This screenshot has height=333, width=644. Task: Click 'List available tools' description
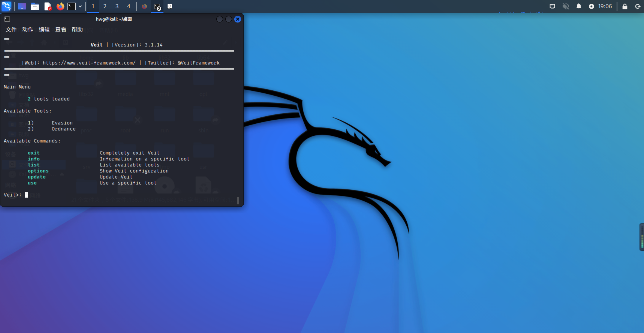pos(130,165)
